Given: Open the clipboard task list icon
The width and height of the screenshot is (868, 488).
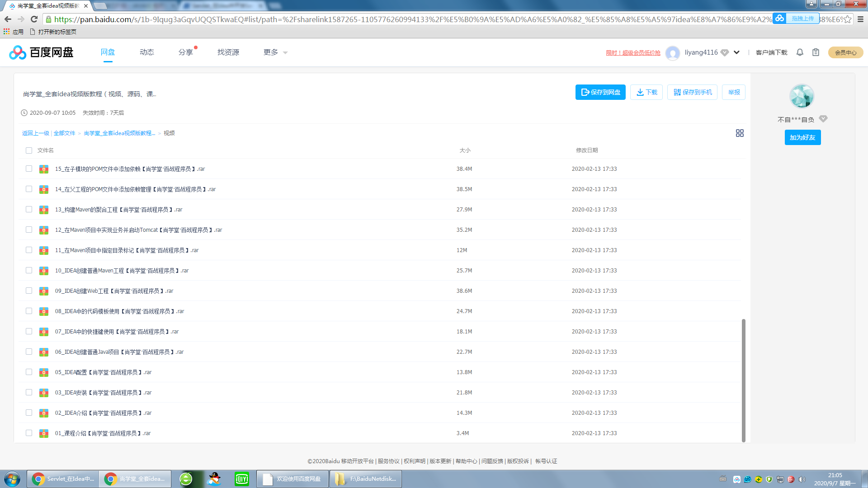Looking at the screenshot, I should [x=816, y=52].
